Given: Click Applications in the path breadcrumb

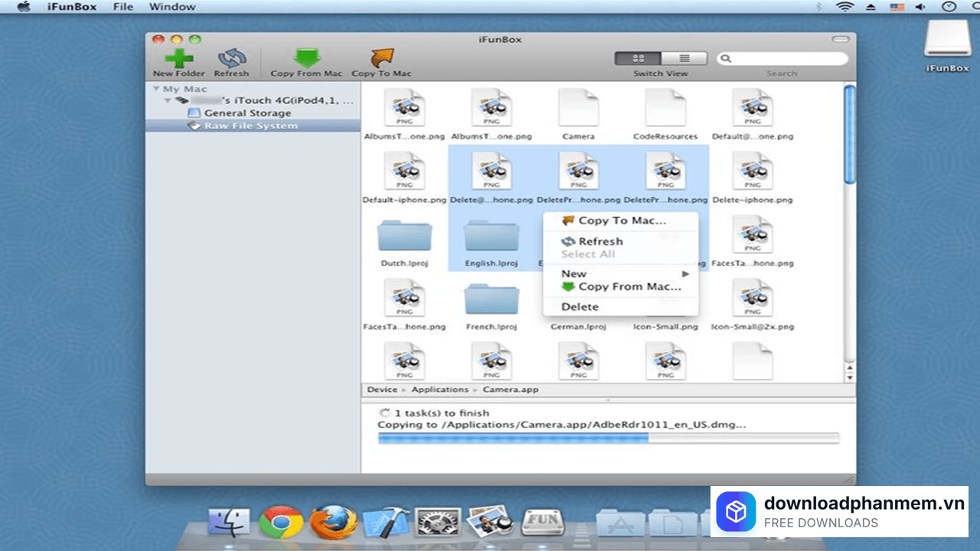Looking at the screenshot, I should point(439,390).
